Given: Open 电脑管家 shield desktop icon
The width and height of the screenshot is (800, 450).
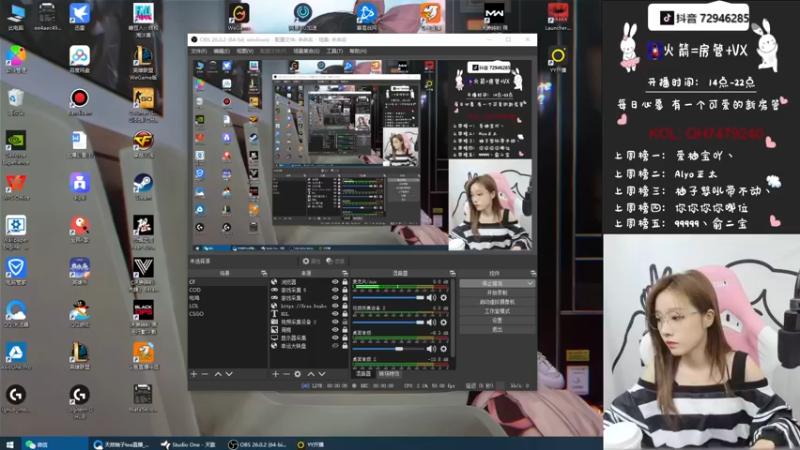Looking at the screenshot, I should pyautogui.click(x=16, y=271).
